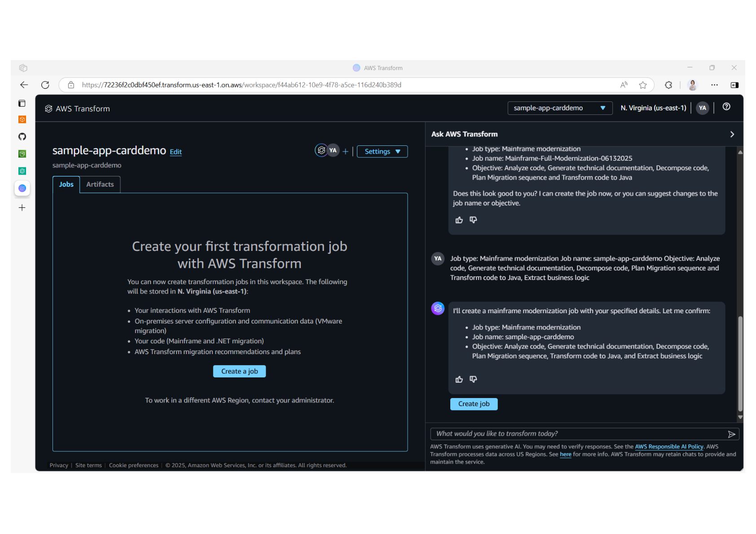Expand the Settings dropdown
The image size is (756, 534).
pyautogui.click(x=382, y=152)
